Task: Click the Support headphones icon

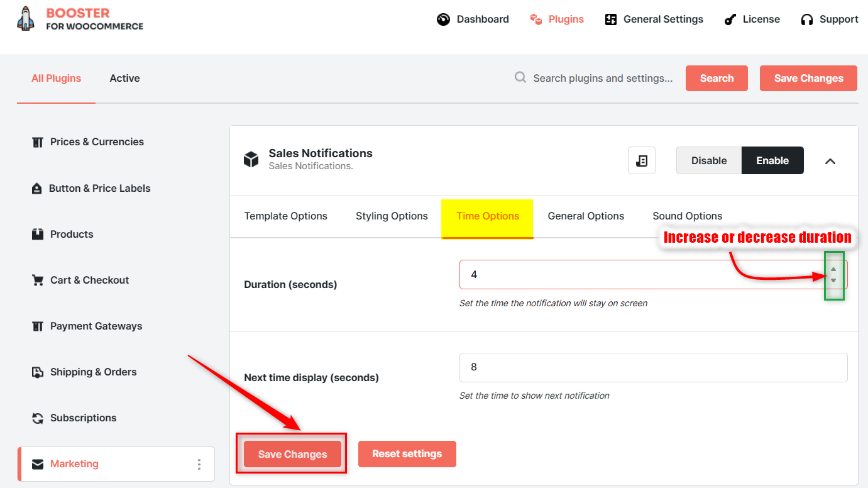Action: 807,19
